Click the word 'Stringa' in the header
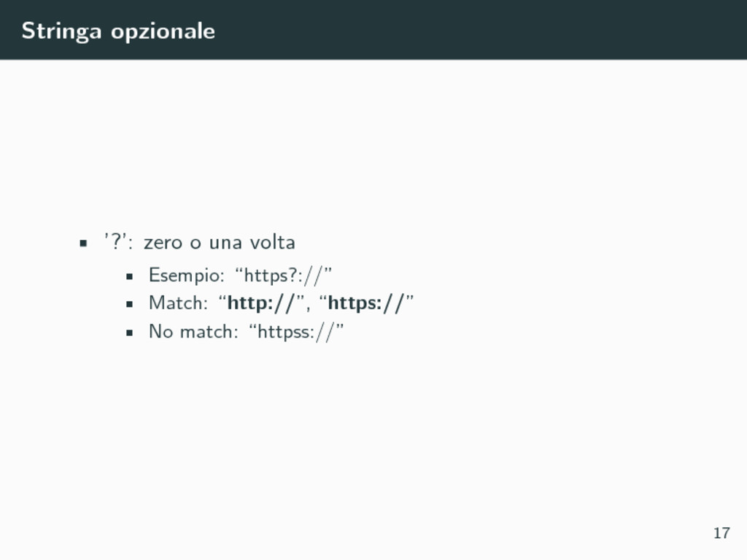The height and width of the screenshot is (560, 747). pyautogui.click(x=61, y=31)
